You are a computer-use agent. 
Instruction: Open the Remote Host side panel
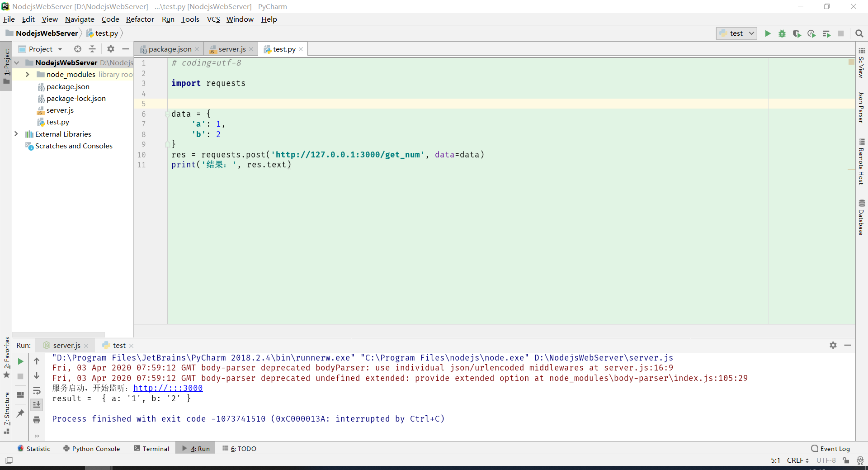pos(862,161)
